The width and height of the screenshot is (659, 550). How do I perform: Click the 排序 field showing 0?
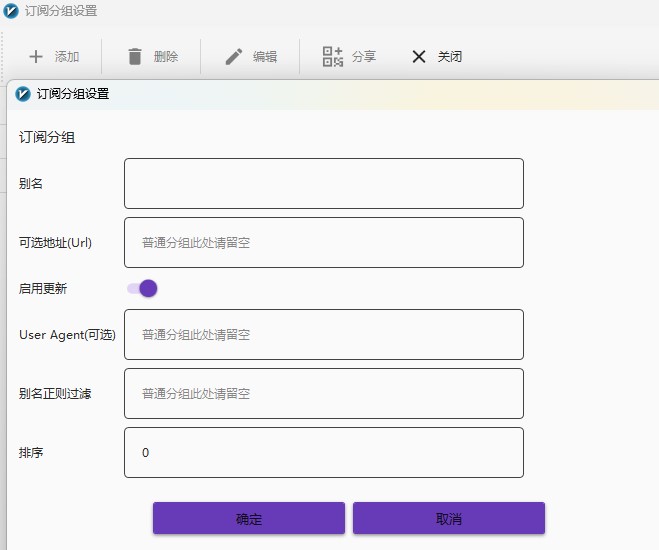pyautogui.click(x=323, y=453)
